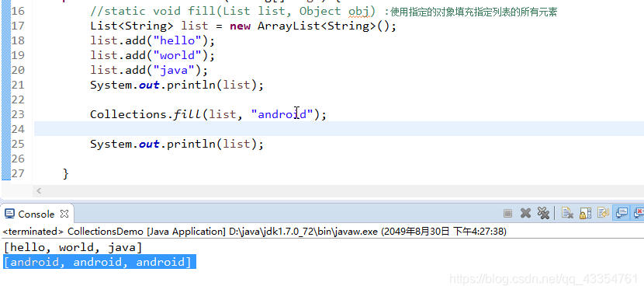
Task: Click the "hello" string literal on line 18
Action: click(178, 40)
